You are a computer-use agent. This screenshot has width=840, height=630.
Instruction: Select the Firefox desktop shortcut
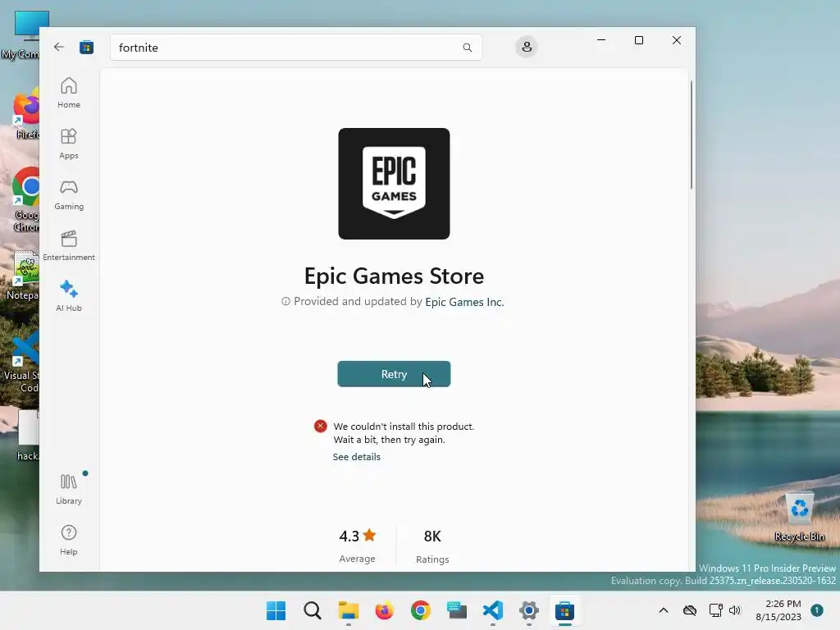click(x=25, y=115)
